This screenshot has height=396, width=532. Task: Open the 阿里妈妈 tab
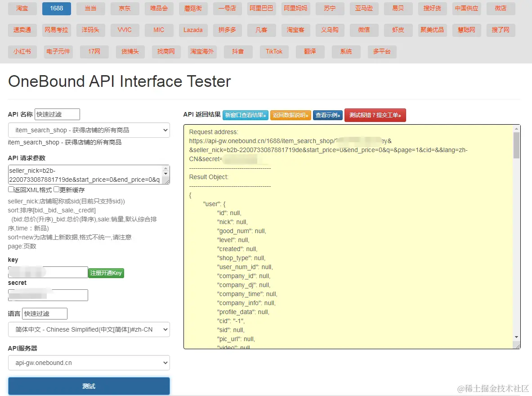[295, 9]
